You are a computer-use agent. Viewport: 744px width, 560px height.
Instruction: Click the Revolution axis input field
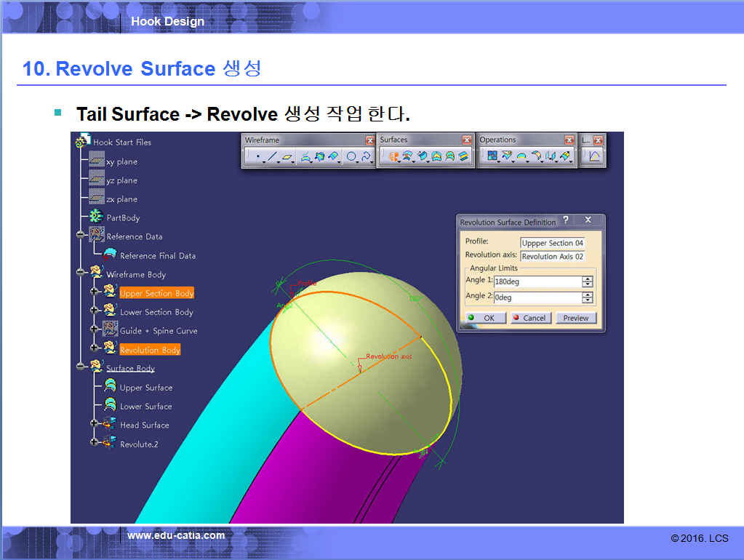click(x=552, y=256)
